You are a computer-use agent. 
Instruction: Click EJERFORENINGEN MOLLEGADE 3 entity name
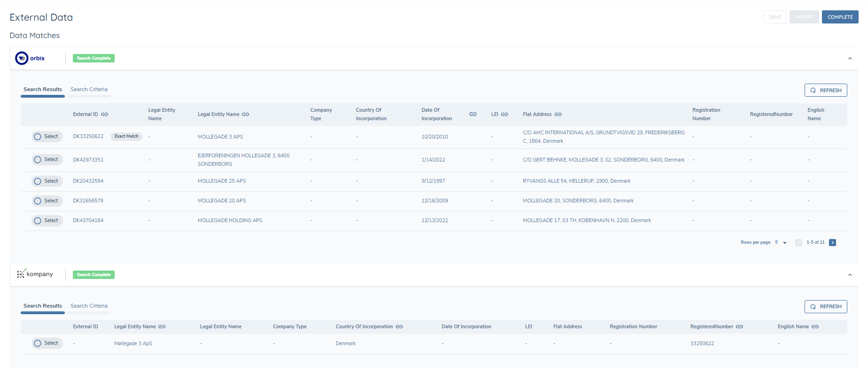243,160
